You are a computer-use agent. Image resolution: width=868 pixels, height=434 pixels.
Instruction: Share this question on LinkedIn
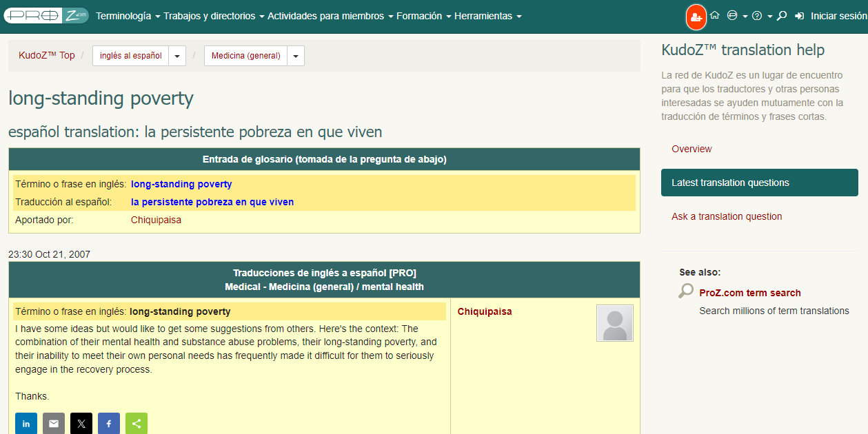[x=26, y=424]
